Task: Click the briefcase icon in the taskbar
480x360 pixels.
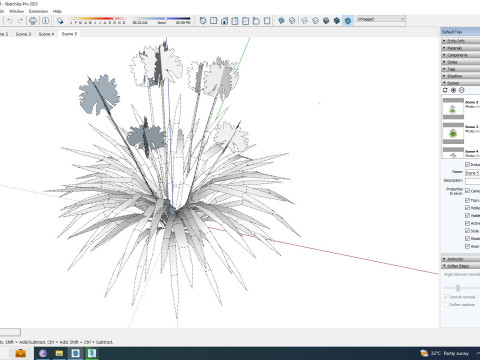Action: (21, 353)
